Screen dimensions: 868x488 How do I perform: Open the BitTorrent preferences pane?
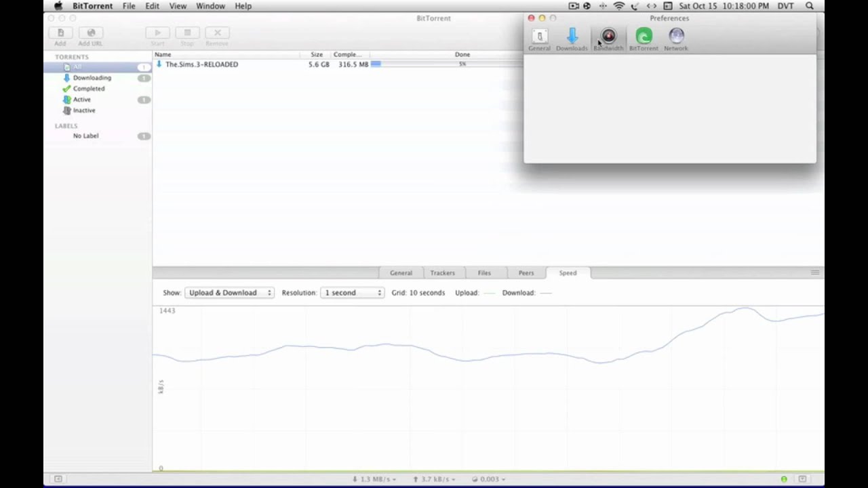coord(644,39)
